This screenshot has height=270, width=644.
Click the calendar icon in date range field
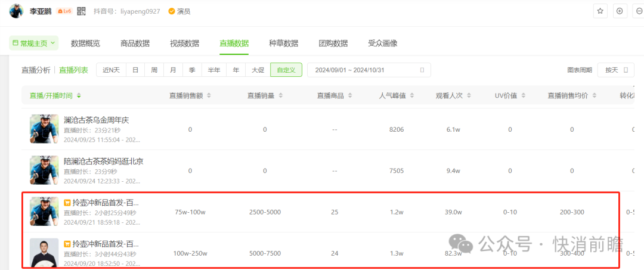coord(422,70)
